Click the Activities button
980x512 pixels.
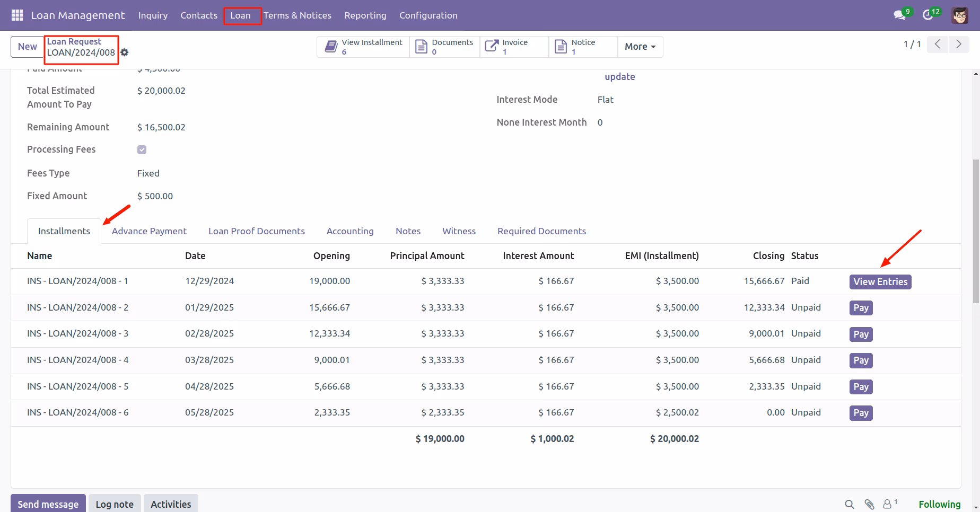pos(171,504)
